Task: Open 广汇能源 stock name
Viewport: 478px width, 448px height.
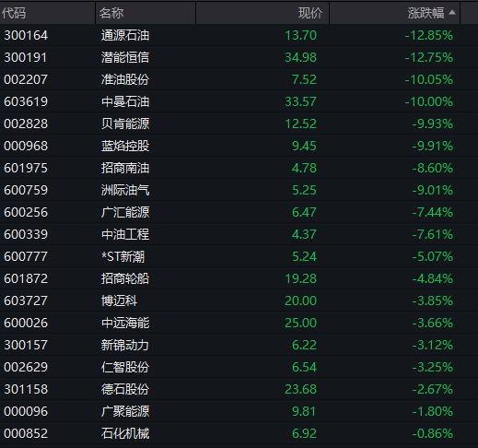Action: click(125, 212)
